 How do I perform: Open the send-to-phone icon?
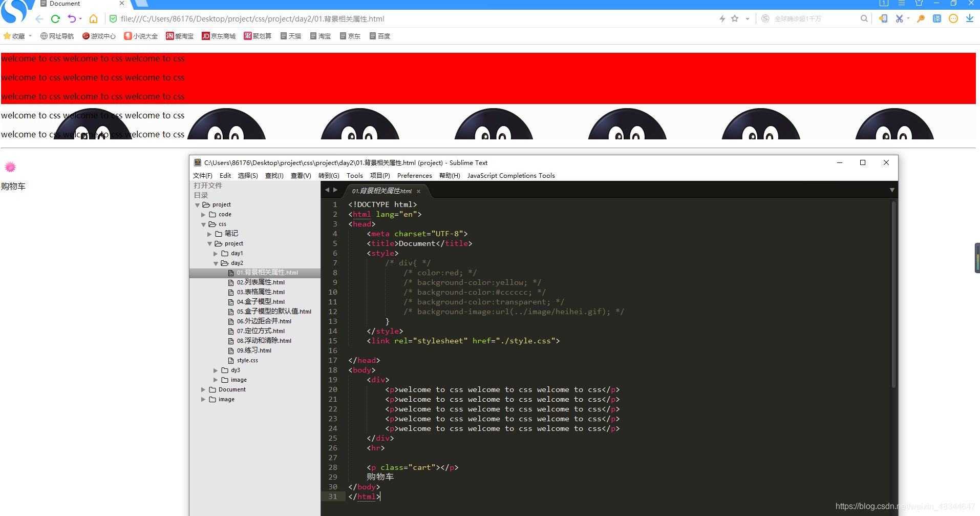tap(883, 18)
